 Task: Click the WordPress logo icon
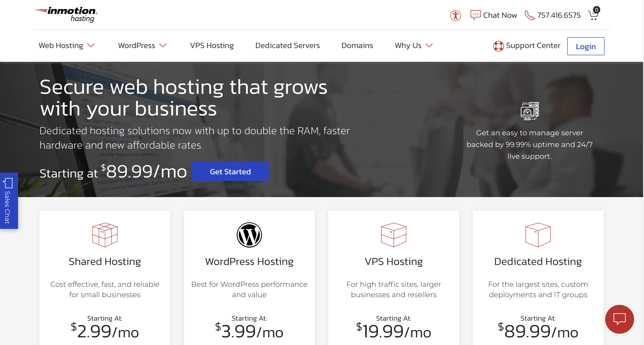point(249,235)
